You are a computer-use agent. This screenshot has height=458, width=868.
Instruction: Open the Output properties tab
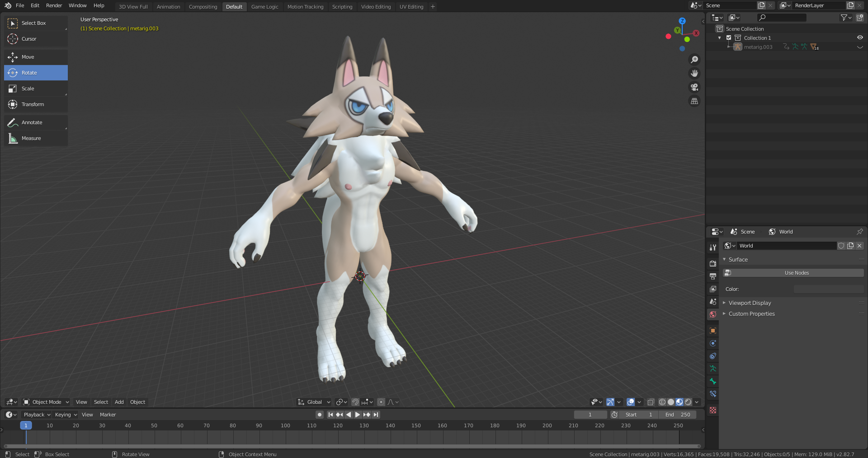click(x=713, y=276)
